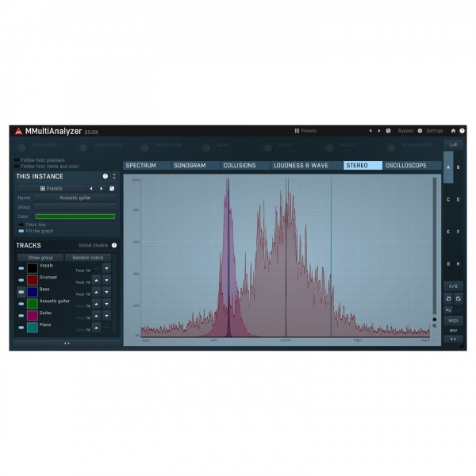Click the graph zoom magnifier icon

[x=435, y=326]
